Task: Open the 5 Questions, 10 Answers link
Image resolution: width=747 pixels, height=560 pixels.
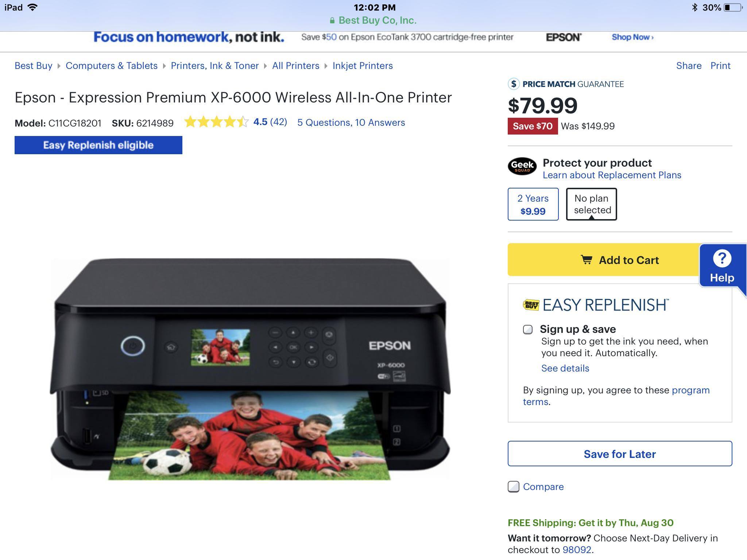Action: pyautogui.click(x=351, y=122)
